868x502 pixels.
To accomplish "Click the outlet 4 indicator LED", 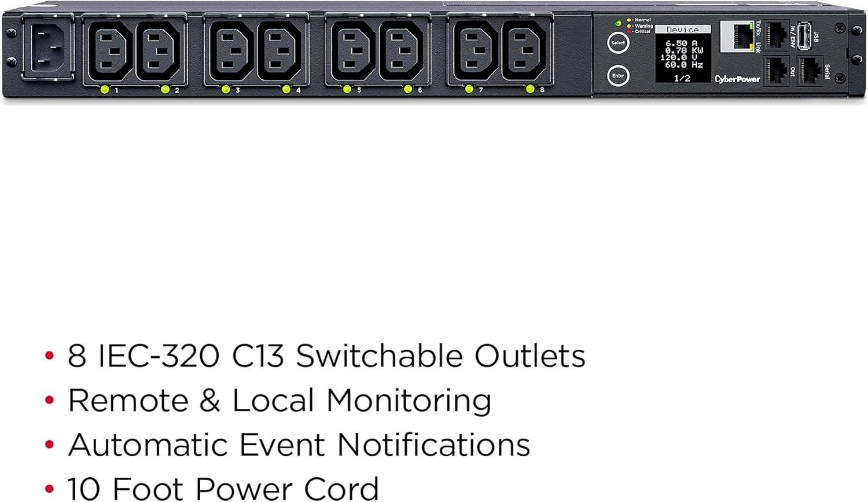I will click(x=286, y=89).
